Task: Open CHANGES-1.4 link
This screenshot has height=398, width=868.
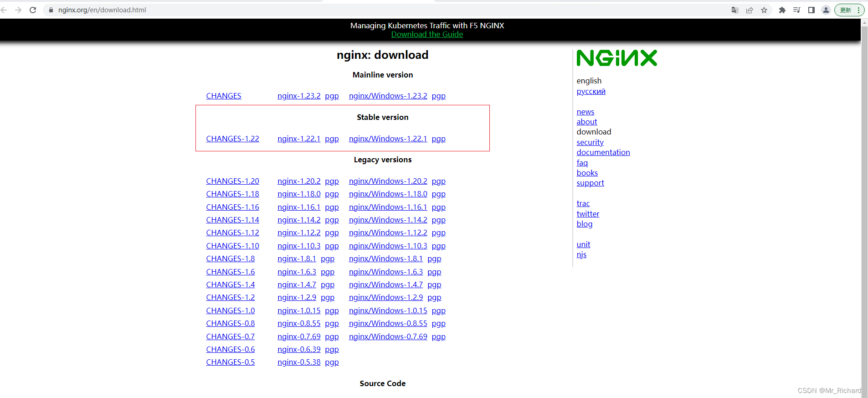Action: coord(231,285)
